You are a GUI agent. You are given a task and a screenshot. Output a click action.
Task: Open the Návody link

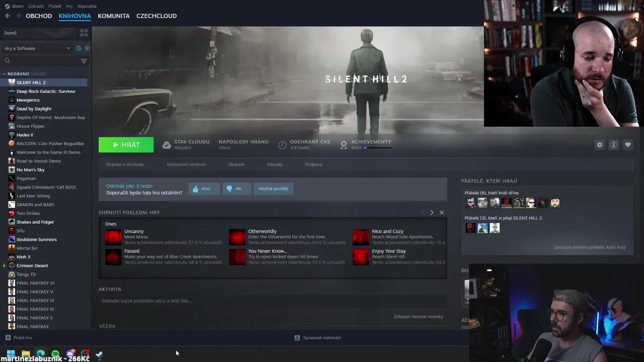pos(275,164)
